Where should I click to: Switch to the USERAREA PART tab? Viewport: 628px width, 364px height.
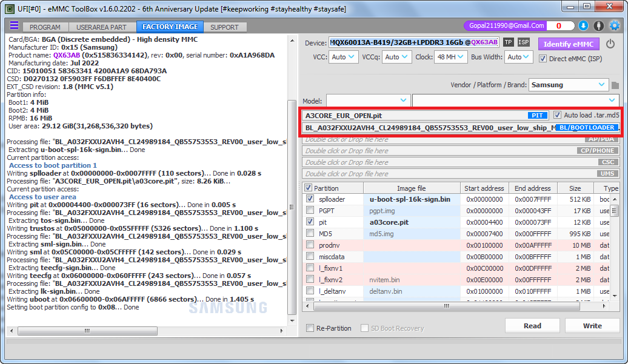(x=101, y=27)
